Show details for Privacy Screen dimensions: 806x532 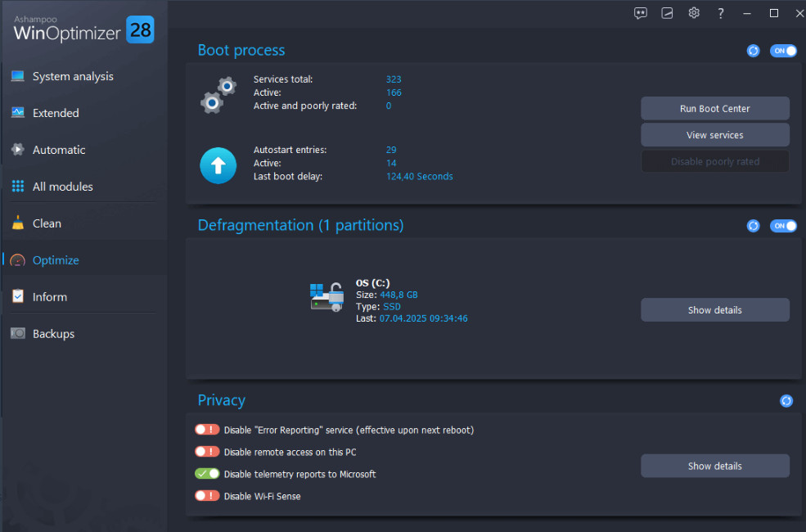click(x=715, y=466)
